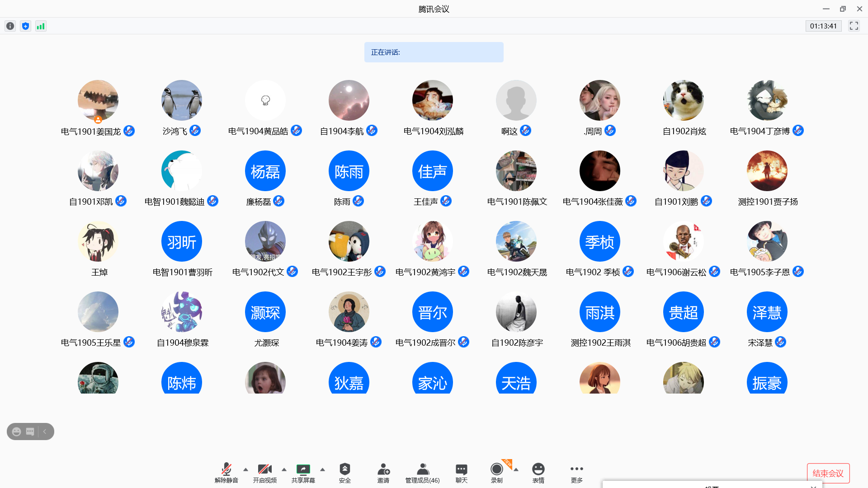This screenshot has width=868, height=488.
Task: Click the 结束会议 end meeting button
Action: (828, 473)
